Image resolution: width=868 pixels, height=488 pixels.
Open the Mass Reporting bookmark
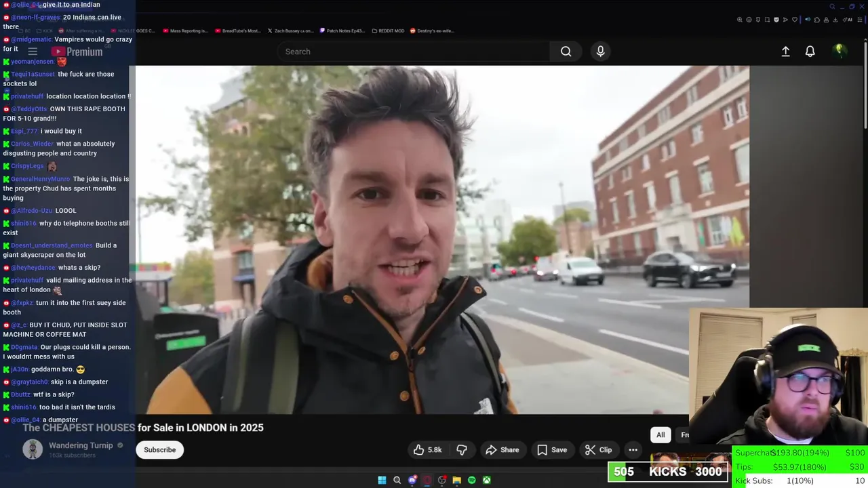(185, 30)
